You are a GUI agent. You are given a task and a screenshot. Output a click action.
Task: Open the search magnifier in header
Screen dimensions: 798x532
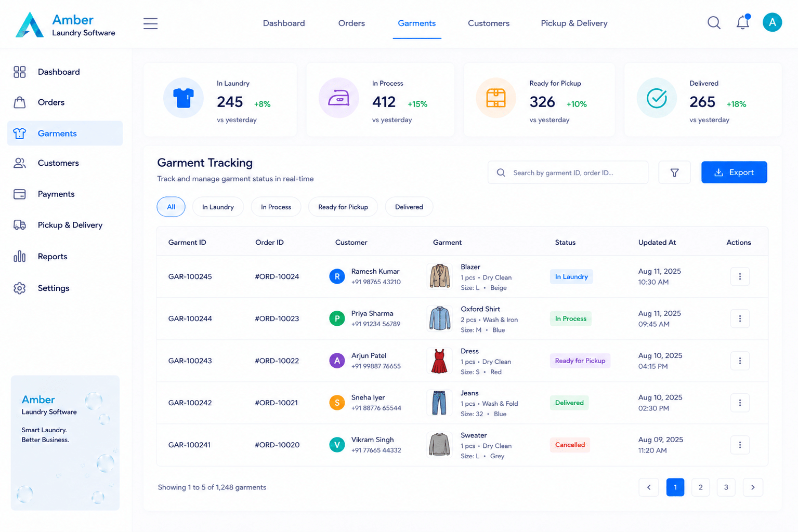(x=714, y=23)
